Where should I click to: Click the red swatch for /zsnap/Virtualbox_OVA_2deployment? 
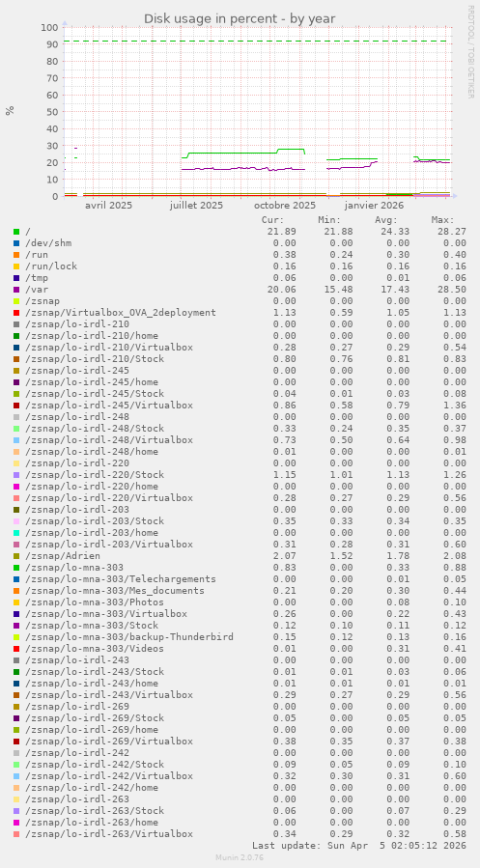coord(16,313)
